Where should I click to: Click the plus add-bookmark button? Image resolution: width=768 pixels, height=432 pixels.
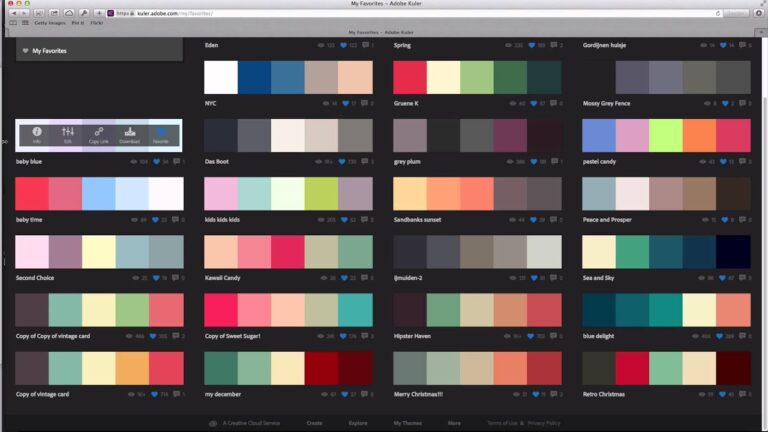99,13
